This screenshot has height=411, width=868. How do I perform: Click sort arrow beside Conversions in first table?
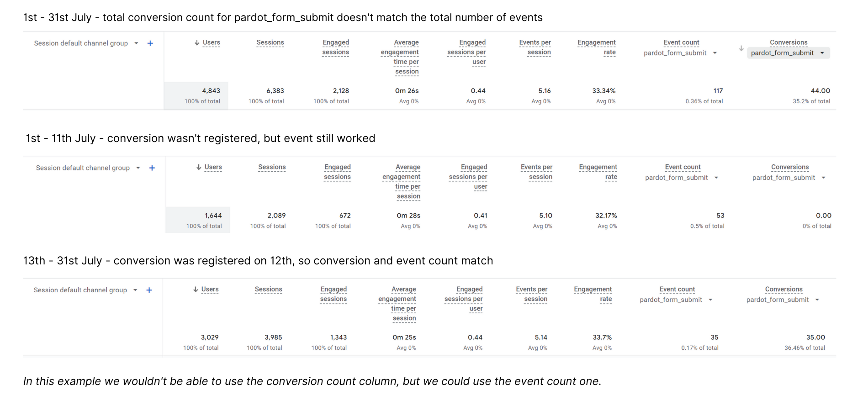point(741,48)
